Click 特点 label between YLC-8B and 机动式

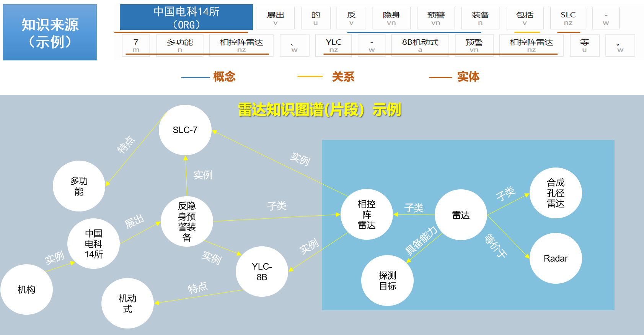coord(197,288)
